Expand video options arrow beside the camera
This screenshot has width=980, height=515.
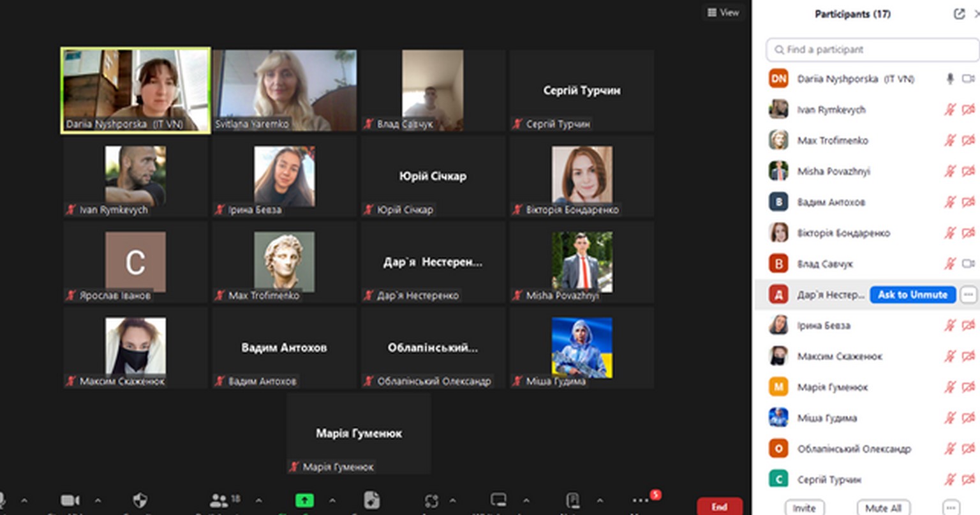coord(98,501)
